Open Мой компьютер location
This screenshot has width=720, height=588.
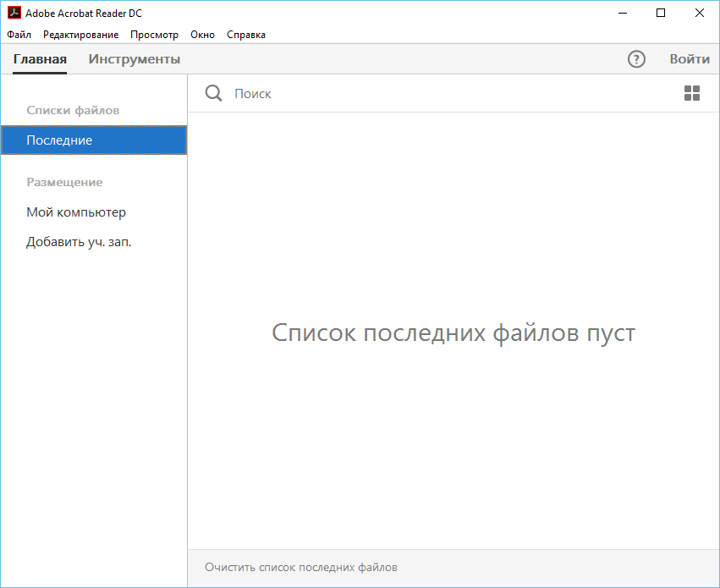point(76,212)
